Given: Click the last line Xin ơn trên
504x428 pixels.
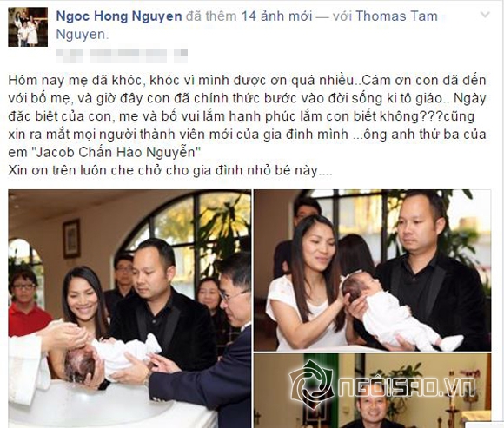Looking at the screenshot, I should click(x=170, y=170).
